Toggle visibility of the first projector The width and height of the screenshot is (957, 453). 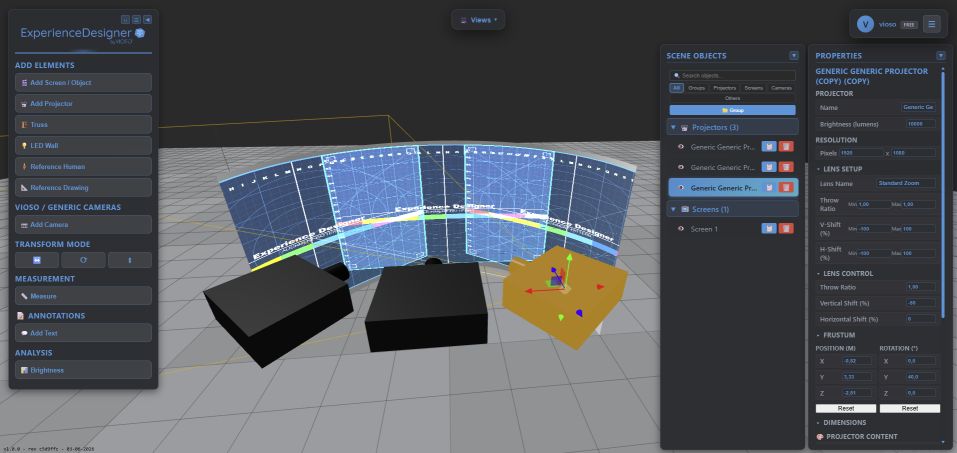681,147
